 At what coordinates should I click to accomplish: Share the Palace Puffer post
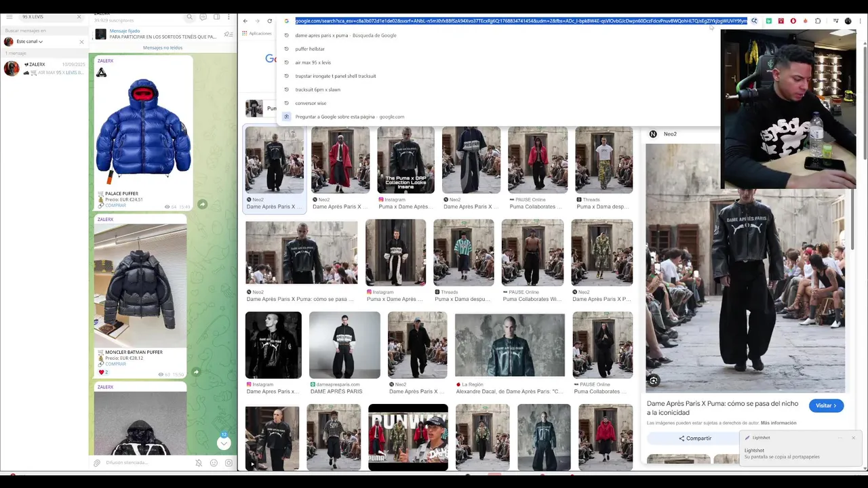point(202,204)
